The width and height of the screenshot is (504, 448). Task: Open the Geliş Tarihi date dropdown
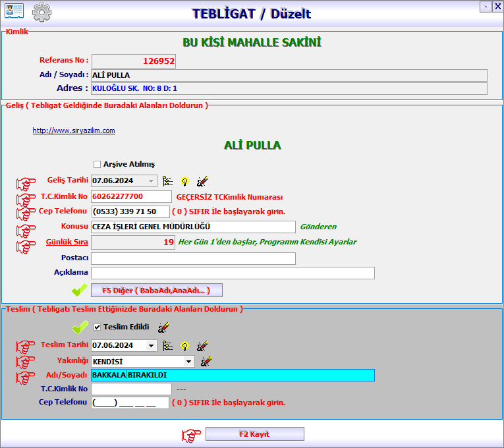click(x=152, y=181)
